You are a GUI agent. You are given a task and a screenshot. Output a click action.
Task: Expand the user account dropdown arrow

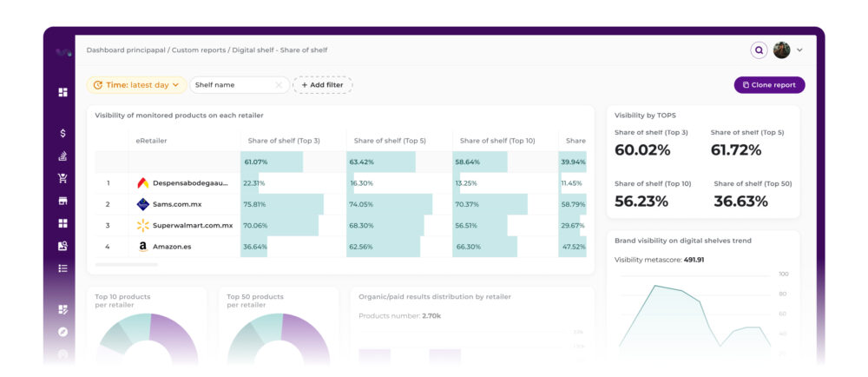[x=799, y=50]
